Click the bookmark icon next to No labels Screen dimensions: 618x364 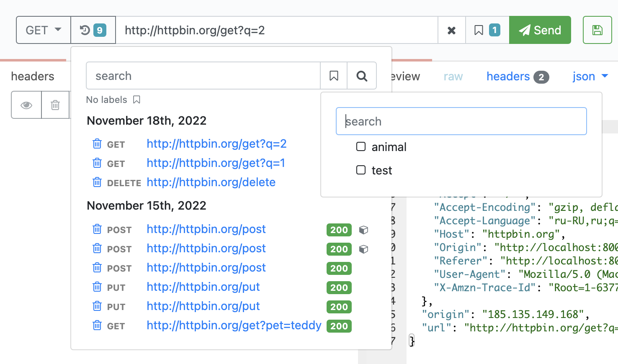[x=136, y=100]
